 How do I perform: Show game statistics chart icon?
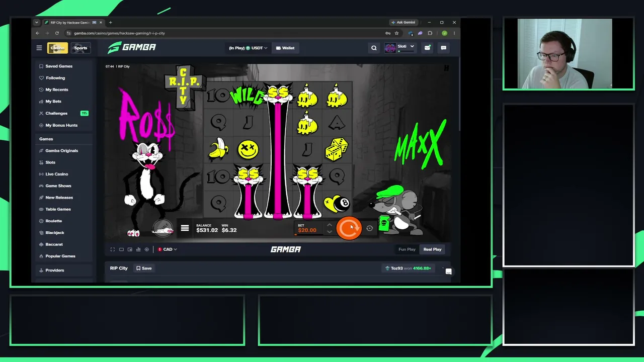138,249
